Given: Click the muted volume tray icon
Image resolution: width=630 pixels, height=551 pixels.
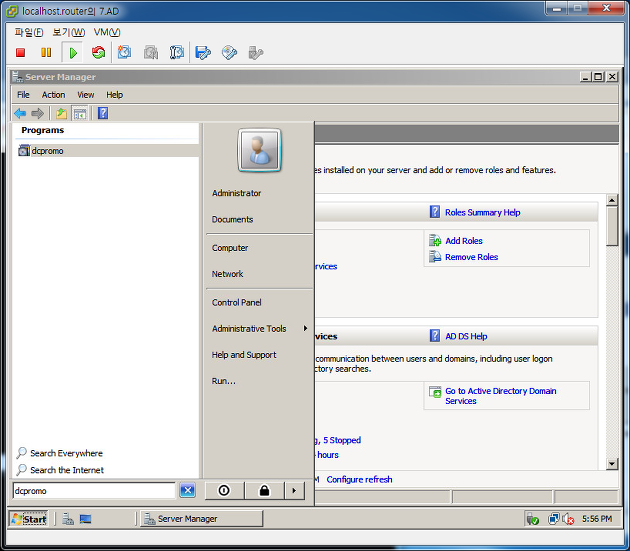Looking at the screenshot, I should pos(568,519).
